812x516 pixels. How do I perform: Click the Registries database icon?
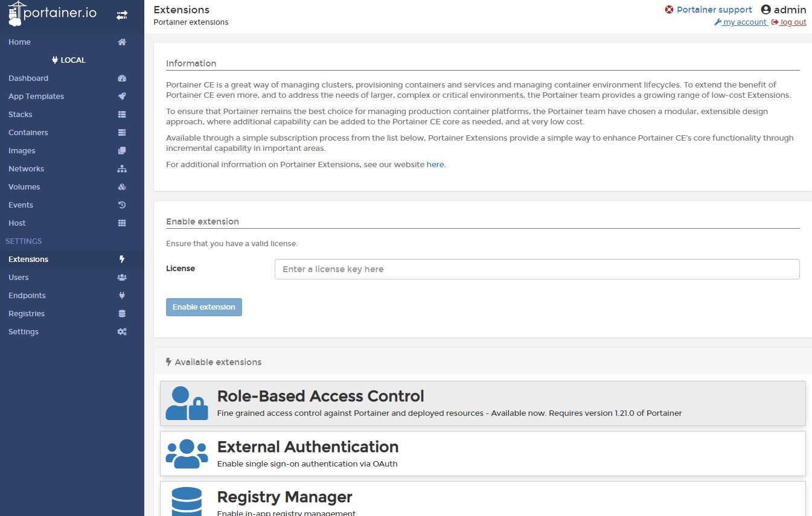(122, 314)
